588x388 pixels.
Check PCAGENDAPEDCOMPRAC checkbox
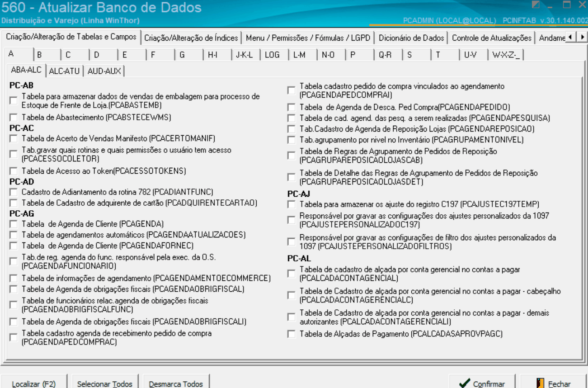[14, 337]
